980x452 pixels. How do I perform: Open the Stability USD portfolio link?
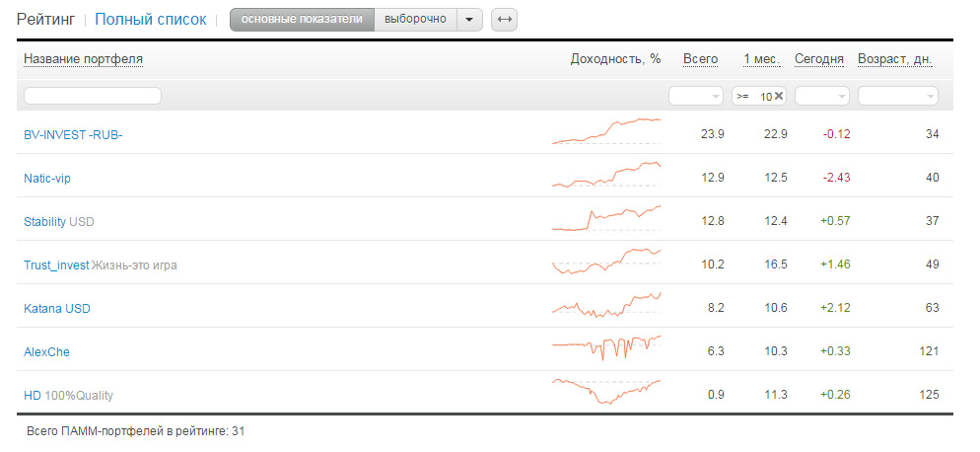(45, 222)
